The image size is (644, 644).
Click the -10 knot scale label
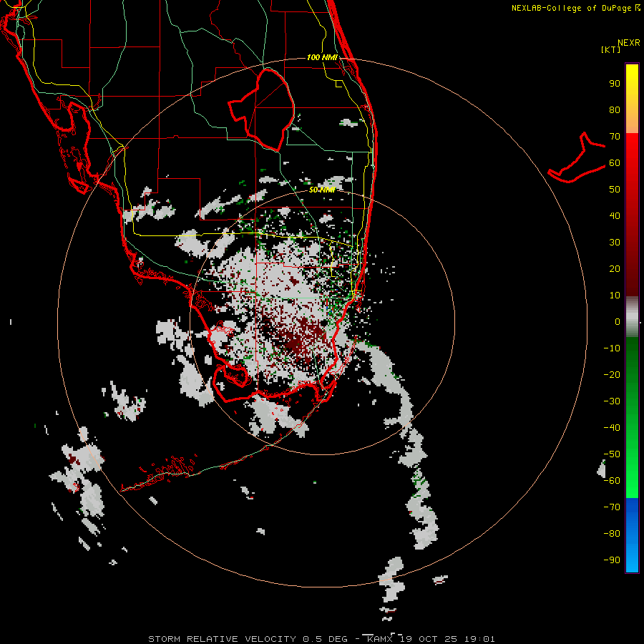[x=612, y=348]
